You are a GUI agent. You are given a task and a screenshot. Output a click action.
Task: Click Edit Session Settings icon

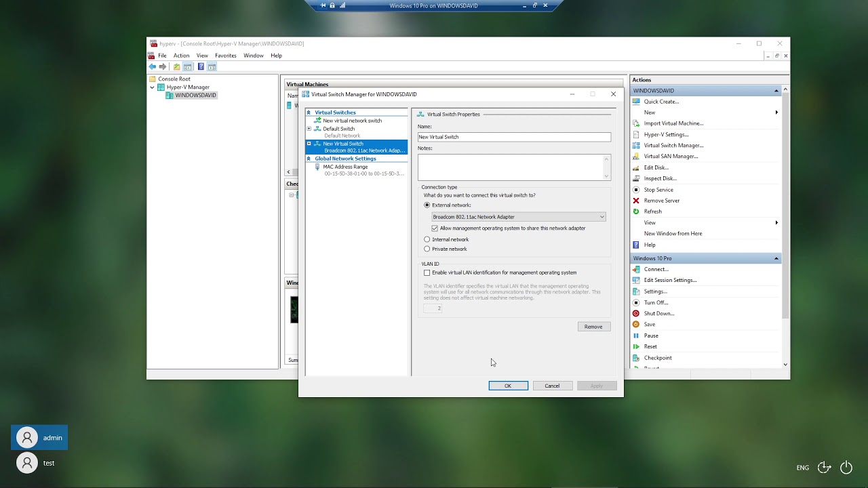click(x=636, y=280)
